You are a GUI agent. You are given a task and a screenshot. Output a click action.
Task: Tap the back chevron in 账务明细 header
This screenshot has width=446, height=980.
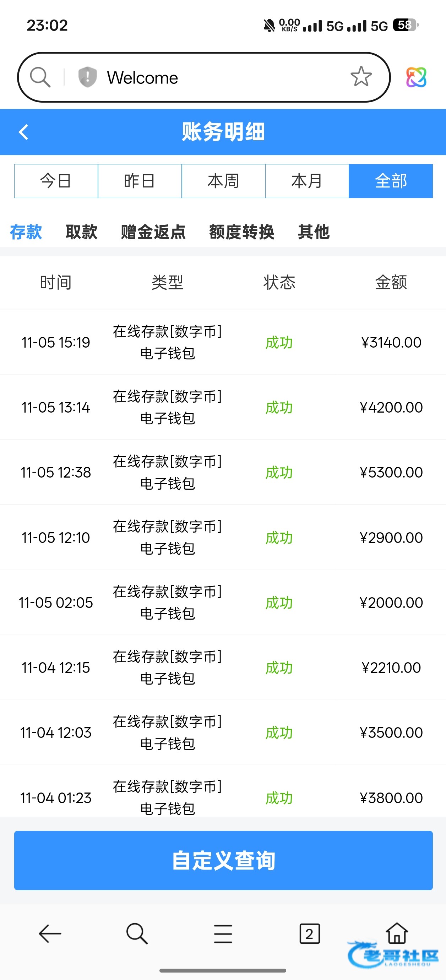coord(23,132)
